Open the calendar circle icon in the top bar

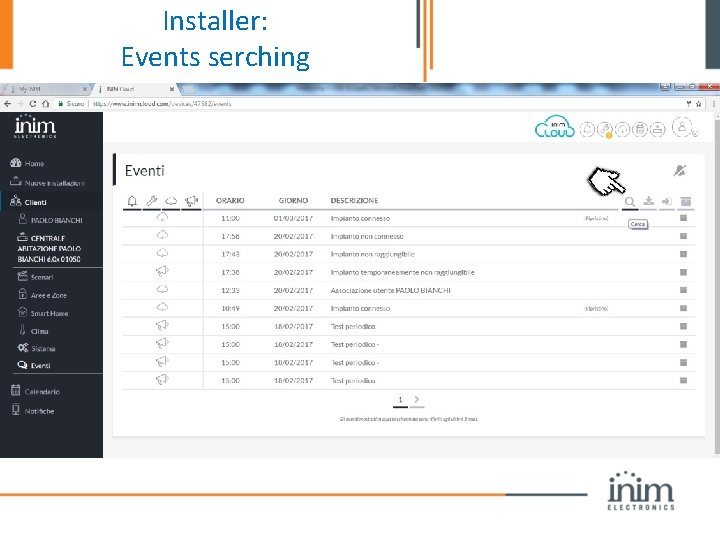(x=640, y=129)
